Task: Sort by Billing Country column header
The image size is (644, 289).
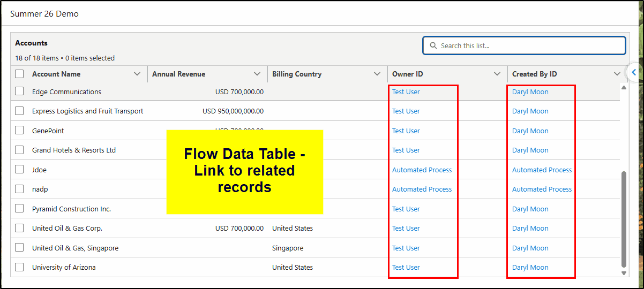Action: pos(297,74)
